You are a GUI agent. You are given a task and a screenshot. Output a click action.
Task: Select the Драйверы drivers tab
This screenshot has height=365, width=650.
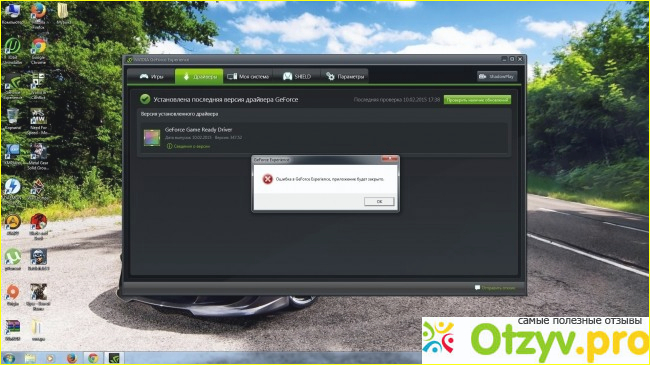199,76
